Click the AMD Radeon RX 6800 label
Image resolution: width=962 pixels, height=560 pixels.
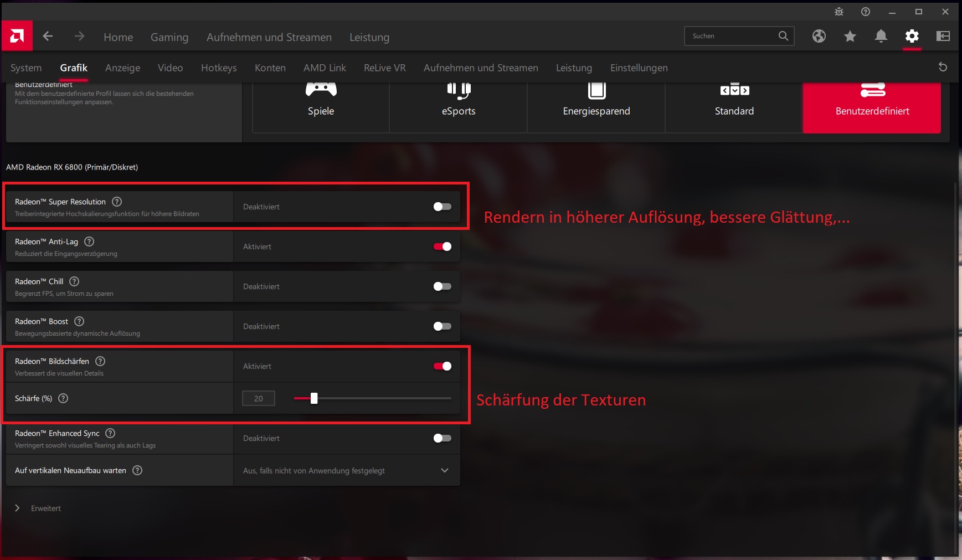[x=72, y=167]
